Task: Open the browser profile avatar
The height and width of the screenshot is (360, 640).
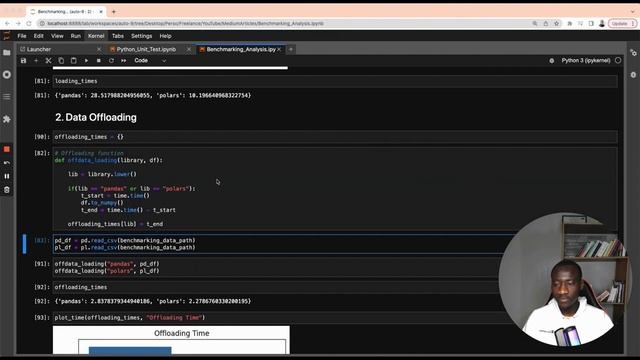Action: click(x=602, y=24)
